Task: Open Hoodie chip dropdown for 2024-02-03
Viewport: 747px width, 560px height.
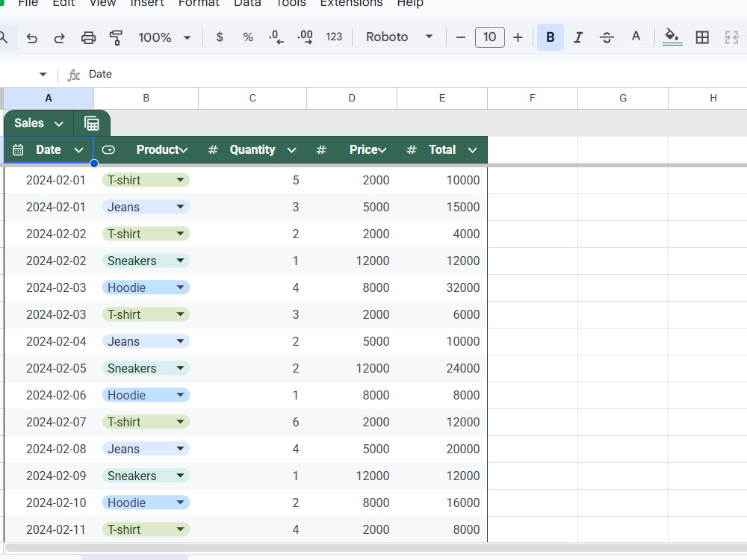Action: tap(180, 287)
